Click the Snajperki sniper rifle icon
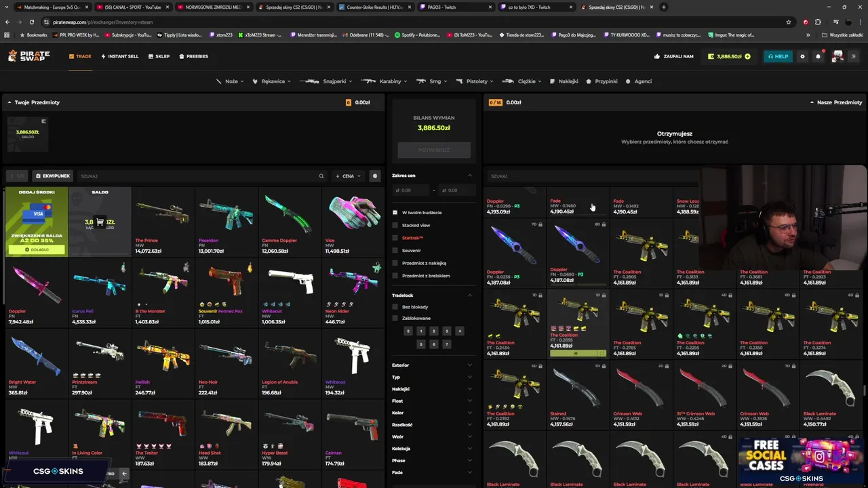Image resolution: width=868 pixels, height=488 pixels. point(309,81)
